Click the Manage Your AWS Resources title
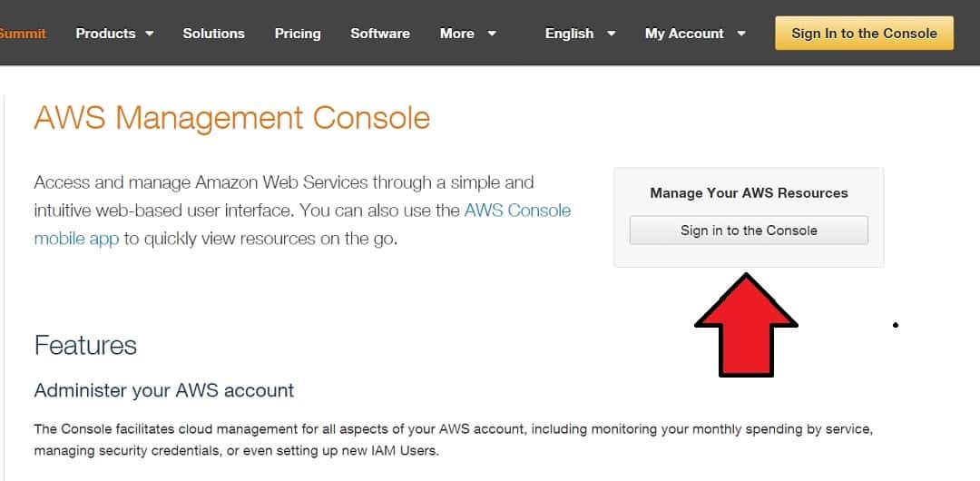The height and width of the screenshot is (481, 980). 749,192
